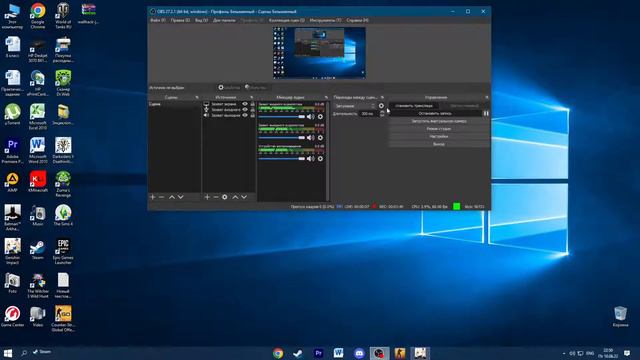This screenshot has height=360, width=640.
Task: Open Google Chrome from the taskbar
Action: coord(278,353)
